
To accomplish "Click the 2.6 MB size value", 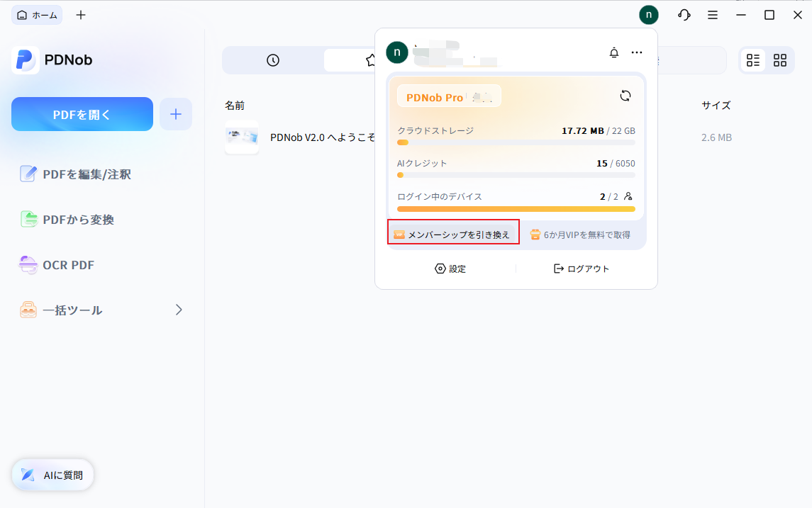I will pyautogui.click(x=716, y=137).
